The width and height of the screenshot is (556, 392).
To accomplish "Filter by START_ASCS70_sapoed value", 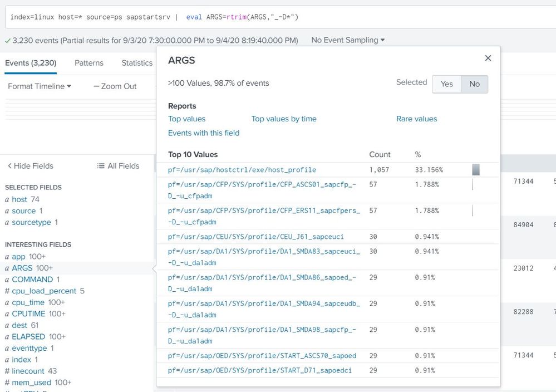I will [262, 356].
